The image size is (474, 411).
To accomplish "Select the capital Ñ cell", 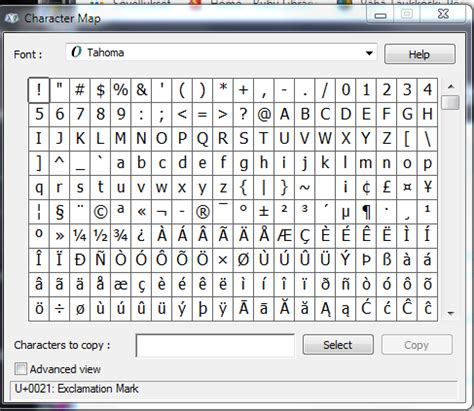I will click(100, 260).
